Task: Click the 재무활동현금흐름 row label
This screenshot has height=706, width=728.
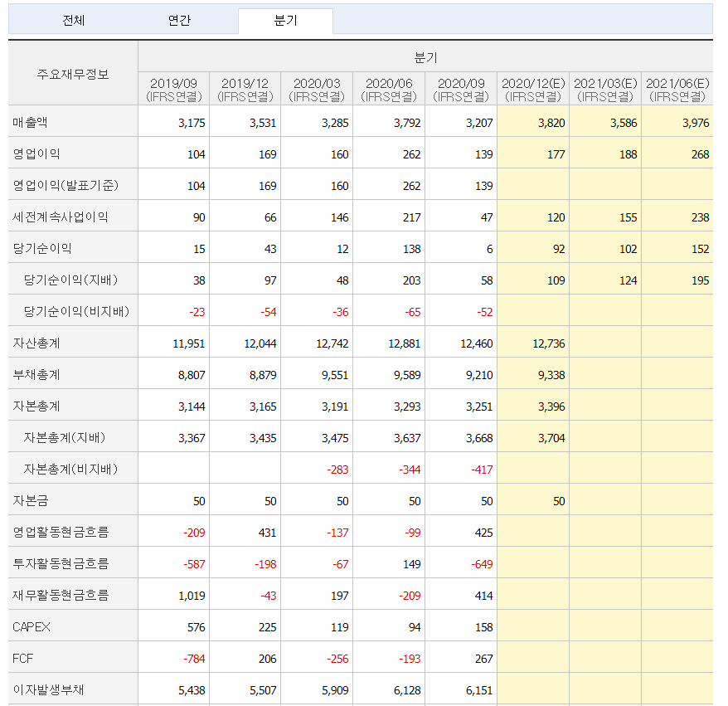Action: 61,595
